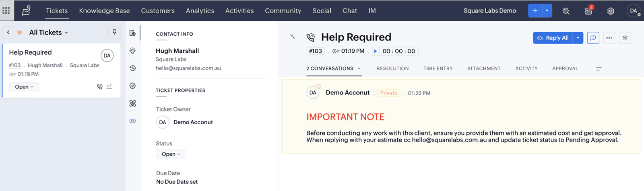Open the ticket history clock icon
Screen dimensions: 644x191
tap(132, 68)
